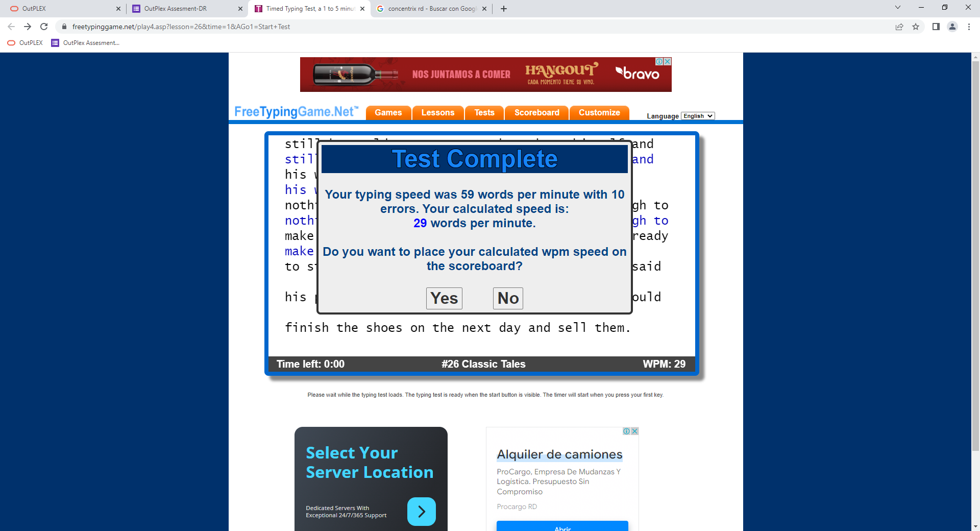
Task: Open the browser side panel icon
Action: click(x=936, y=27)
